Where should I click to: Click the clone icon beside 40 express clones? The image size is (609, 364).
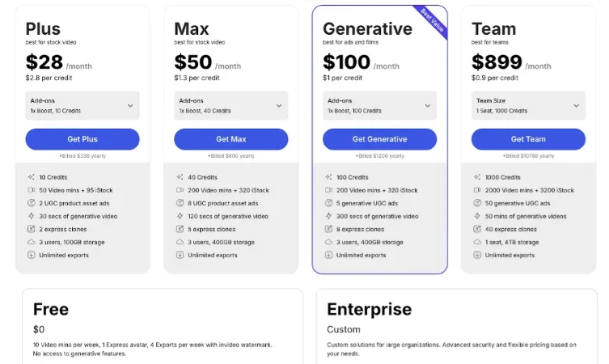pos(477,229)
